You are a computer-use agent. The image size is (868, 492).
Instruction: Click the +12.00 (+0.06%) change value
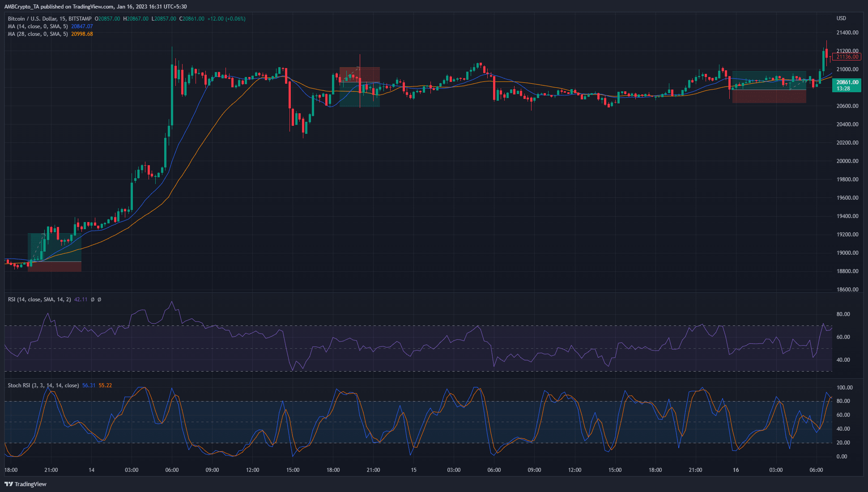coord(226,19)
